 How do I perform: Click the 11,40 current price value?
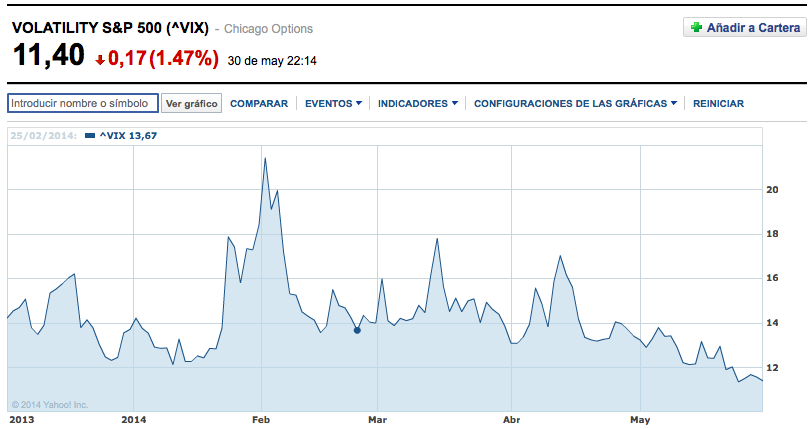pos(48,55)
